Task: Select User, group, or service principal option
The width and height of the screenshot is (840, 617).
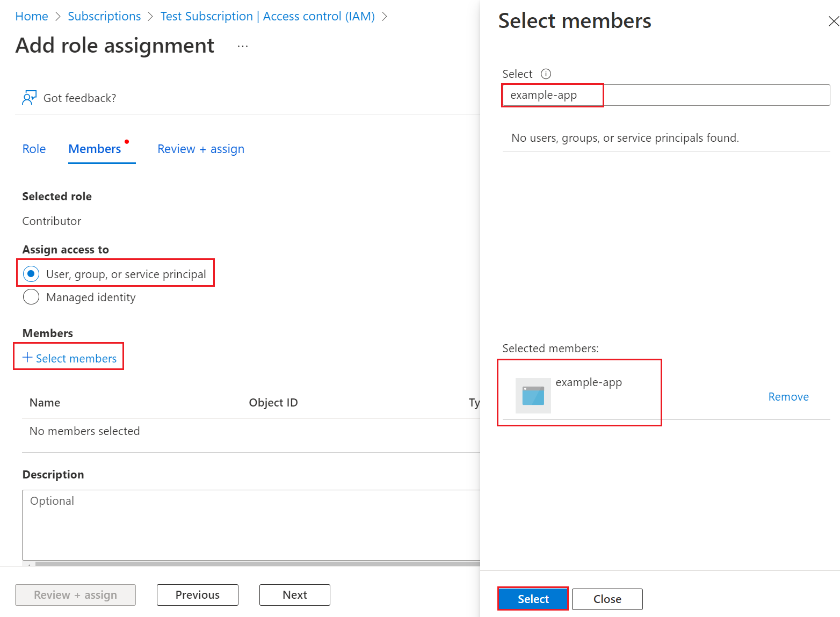Action: tap(31, 273)
